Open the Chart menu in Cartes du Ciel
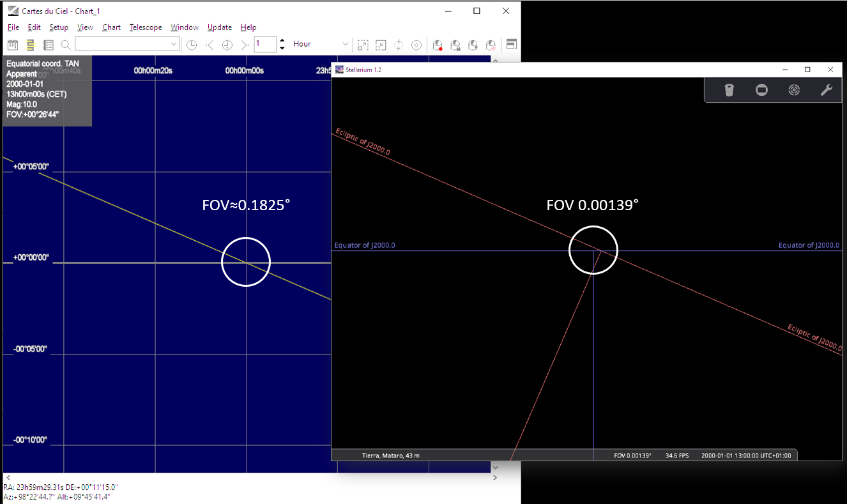The height and width of the screenshot is (504, 847). coord(111,27)
